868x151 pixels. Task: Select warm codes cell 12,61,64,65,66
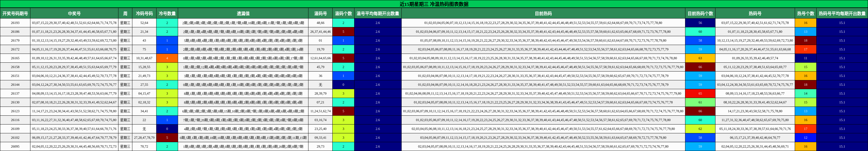pos(320,58)
